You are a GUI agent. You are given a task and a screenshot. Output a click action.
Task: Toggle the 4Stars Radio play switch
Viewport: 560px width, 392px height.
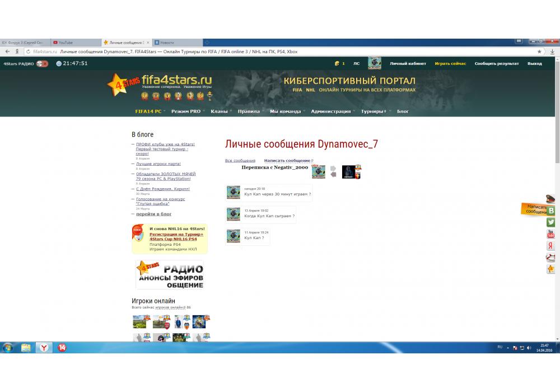point(42,63)
